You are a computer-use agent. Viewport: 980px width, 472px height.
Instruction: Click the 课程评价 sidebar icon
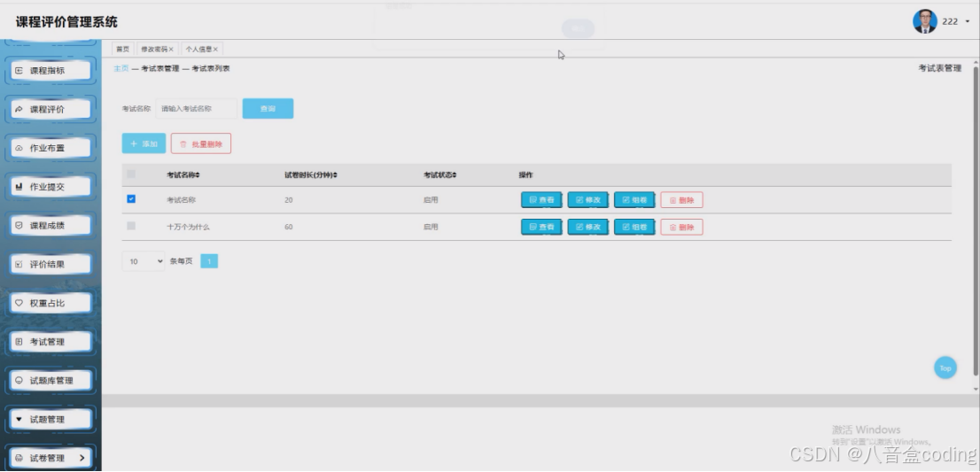[19, 109]
